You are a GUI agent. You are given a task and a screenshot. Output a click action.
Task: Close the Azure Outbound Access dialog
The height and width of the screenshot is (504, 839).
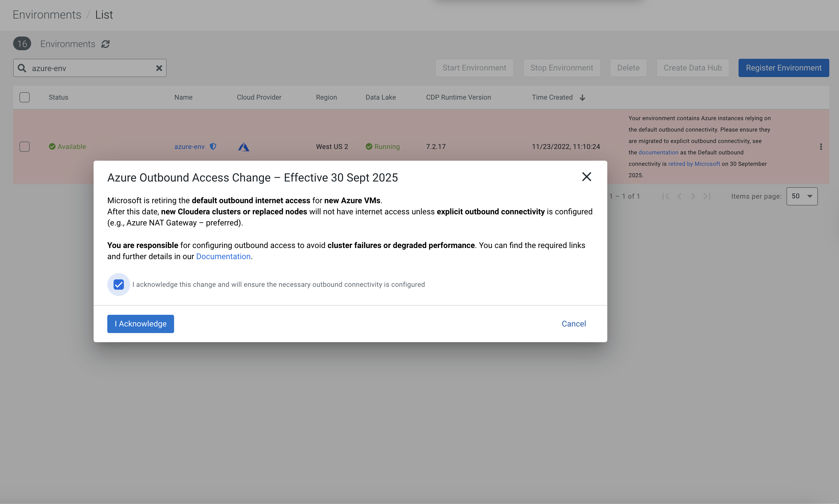(x=586, y=177)
